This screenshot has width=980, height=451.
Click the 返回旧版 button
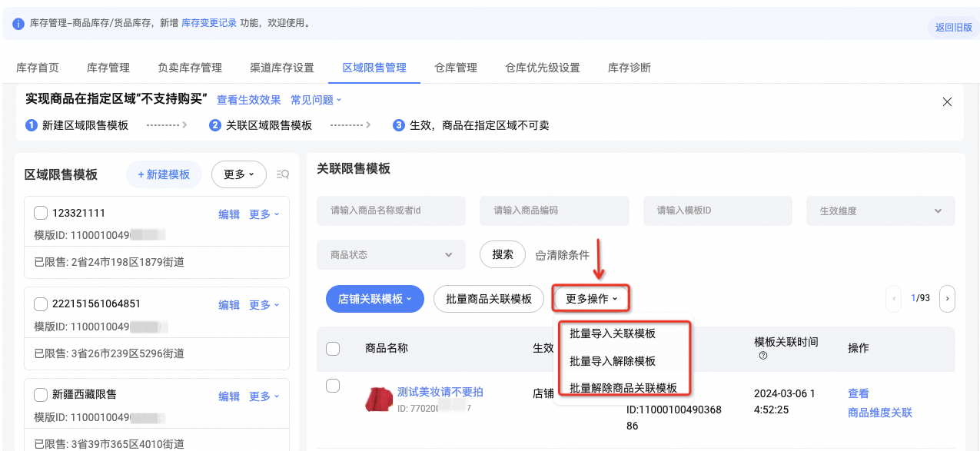pyautogui.click(x=954, y=28)
